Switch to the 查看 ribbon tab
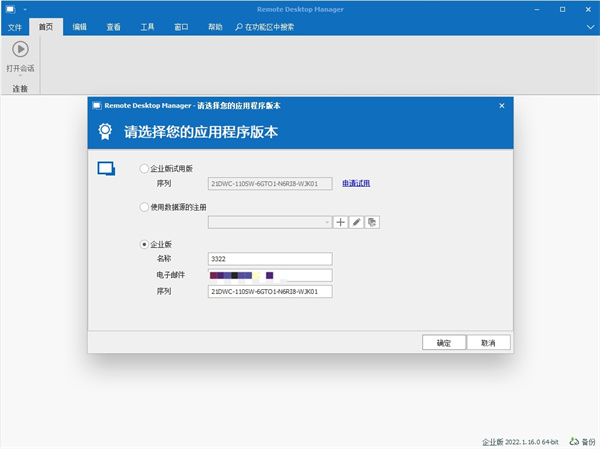The image size is (600, 449). pos(113,27)
